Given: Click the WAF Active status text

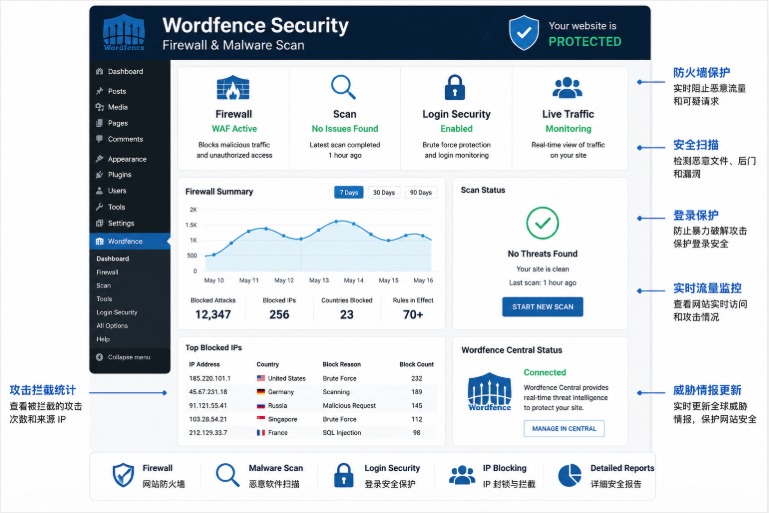Looking at the screenshot, I should coord(234,128).
